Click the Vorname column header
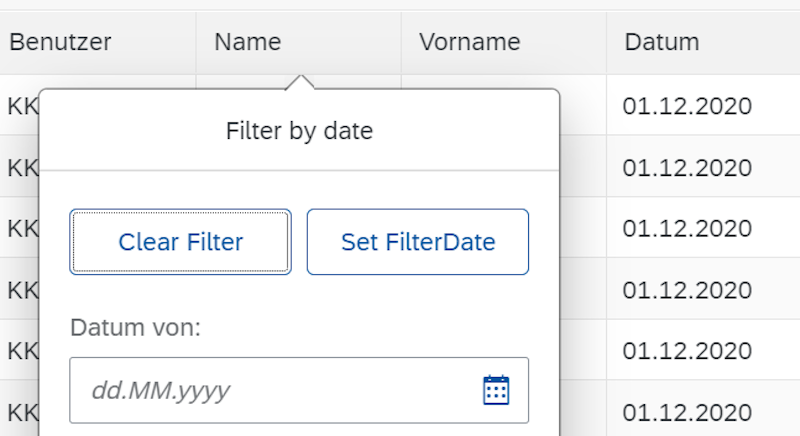The width and height of the screenshot is (800, 436). point(470,42)
